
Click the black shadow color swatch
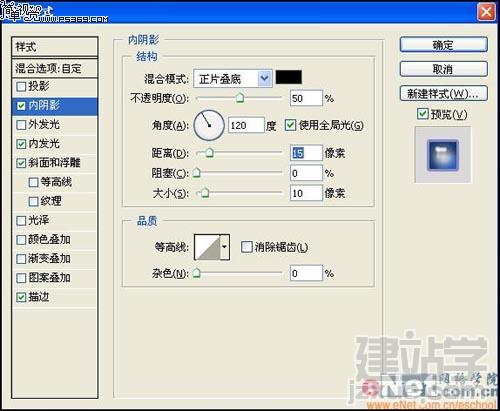coord(289,77)
